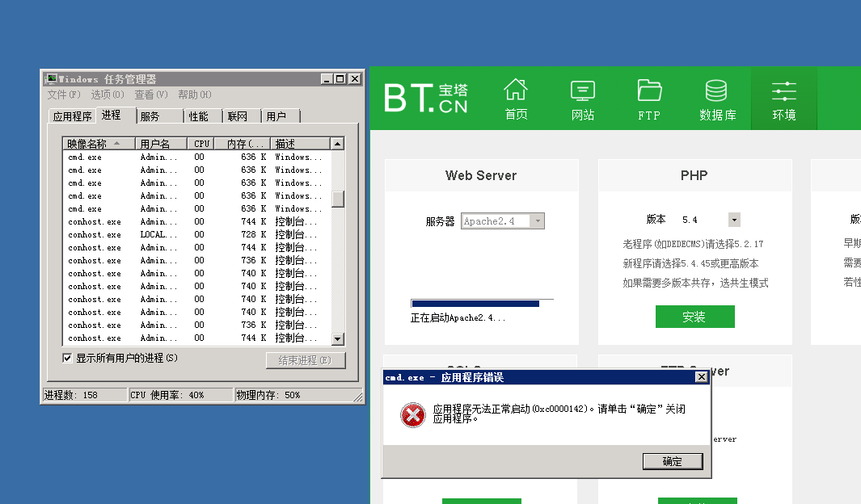This screenshot has height=504, width=861.
Task: Switch to the 服务 tab
Action: (159, 116)
